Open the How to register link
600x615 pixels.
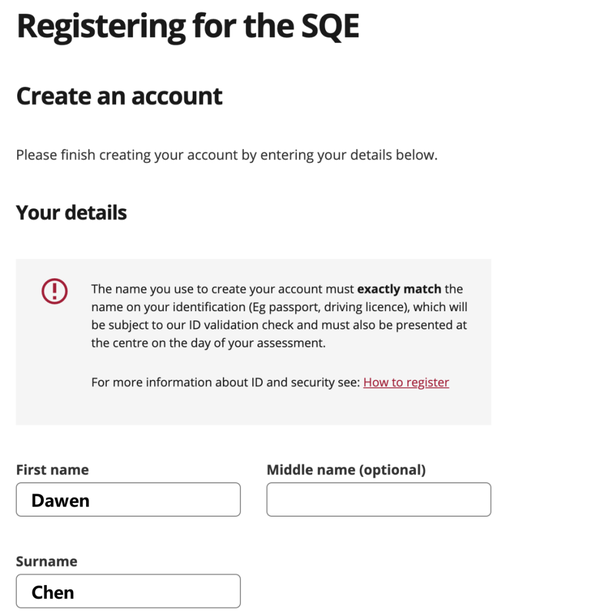pos(406,382)
